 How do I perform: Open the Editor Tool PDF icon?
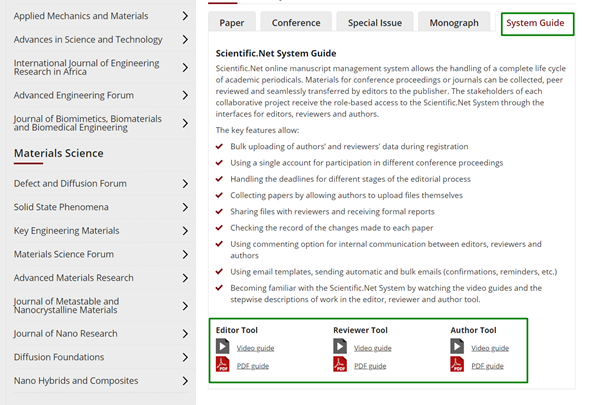click(222, 364)
